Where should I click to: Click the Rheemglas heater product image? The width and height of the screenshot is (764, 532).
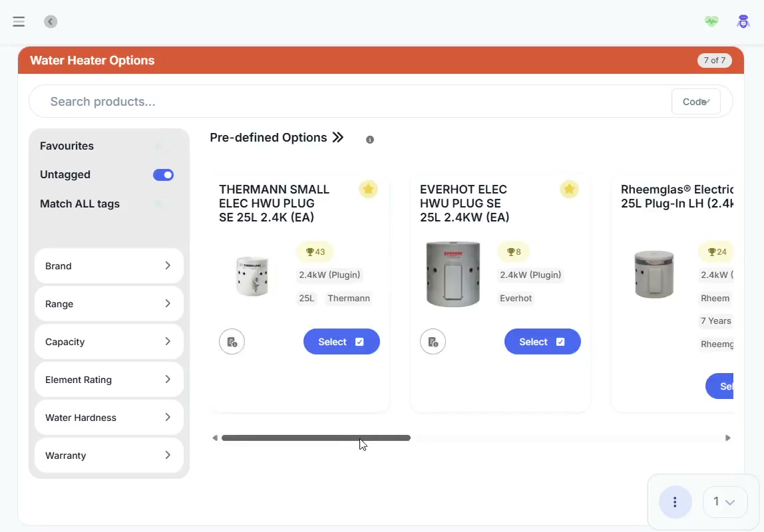654,274
